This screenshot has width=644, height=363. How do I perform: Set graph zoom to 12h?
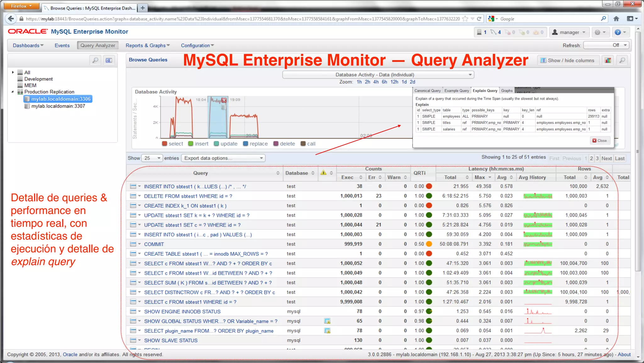coord(394,82)
